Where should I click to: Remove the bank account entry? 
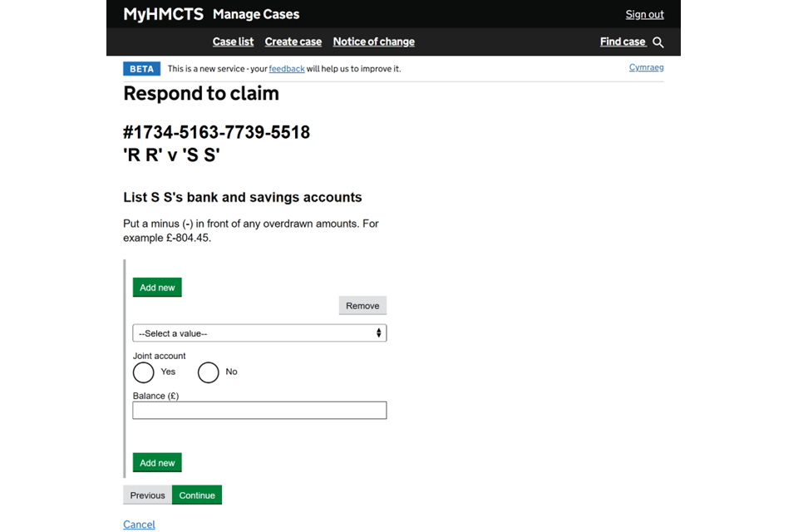362,306
